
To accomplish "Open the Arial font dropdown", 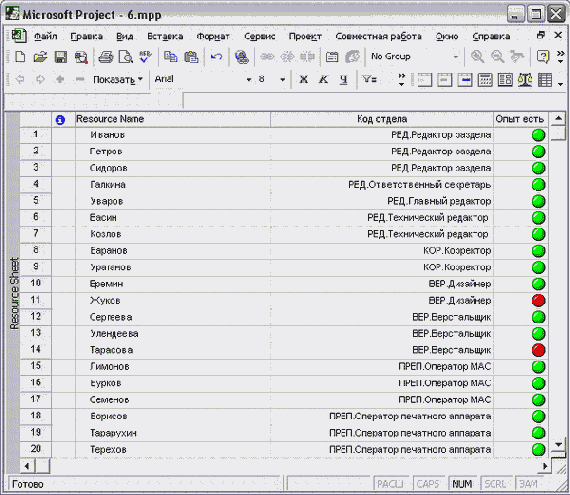I will click(203, 79).
